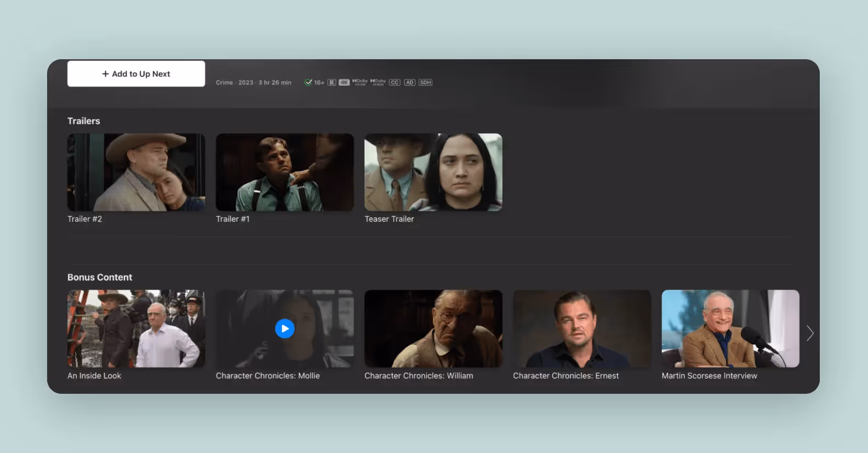Click the Dolby Atmos badge
868x453 pixels.
(x=378, y=82)
